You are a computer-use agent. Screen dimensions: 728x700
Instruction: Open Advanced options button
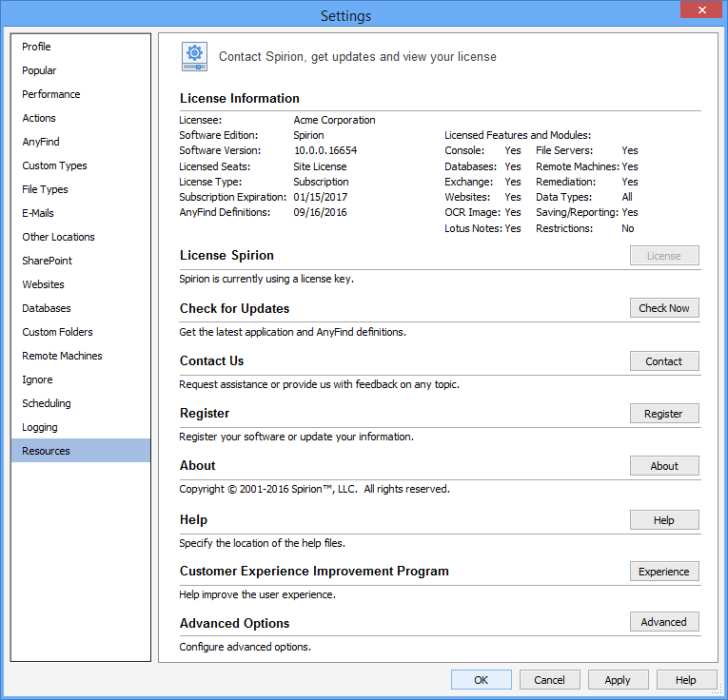tap(664, 622)
